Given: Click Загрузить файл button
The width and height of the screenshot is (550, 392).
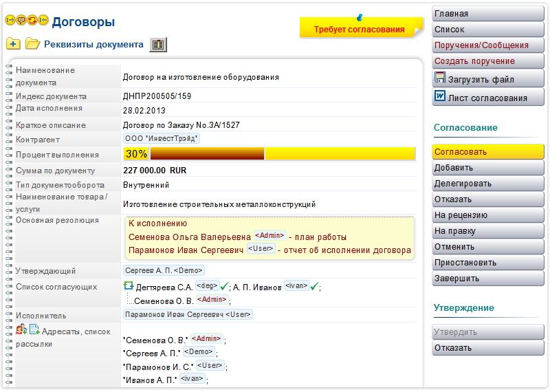Looking at the screenshot, I should coord(488,78).
